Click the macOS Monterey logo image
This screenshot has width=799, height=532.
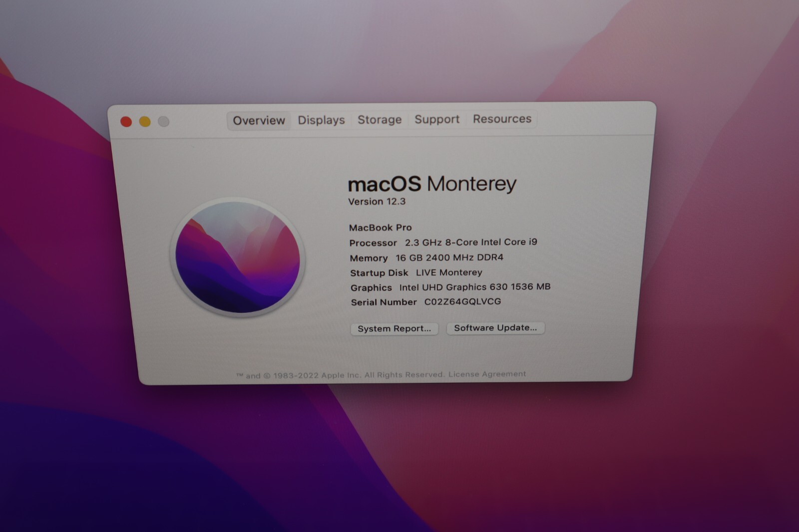tap(238, 257)
